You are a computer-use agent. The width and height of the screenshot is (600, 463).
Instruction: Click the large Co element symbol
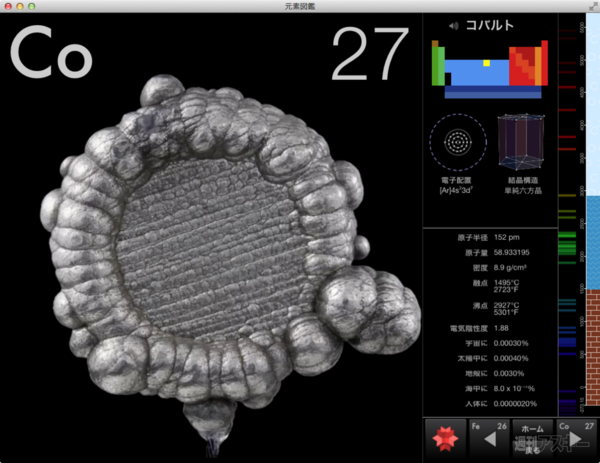pos(51,52)
